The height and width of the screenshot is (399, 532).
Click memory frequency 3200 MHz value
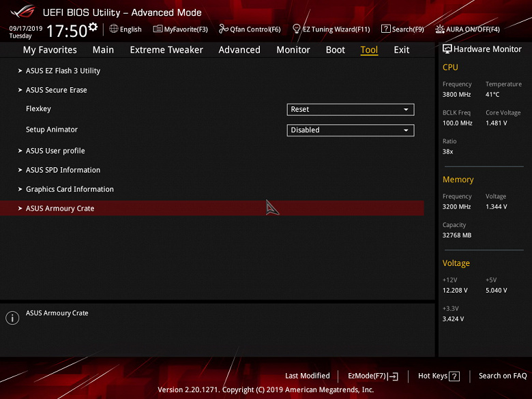click(x=457, y=207)
